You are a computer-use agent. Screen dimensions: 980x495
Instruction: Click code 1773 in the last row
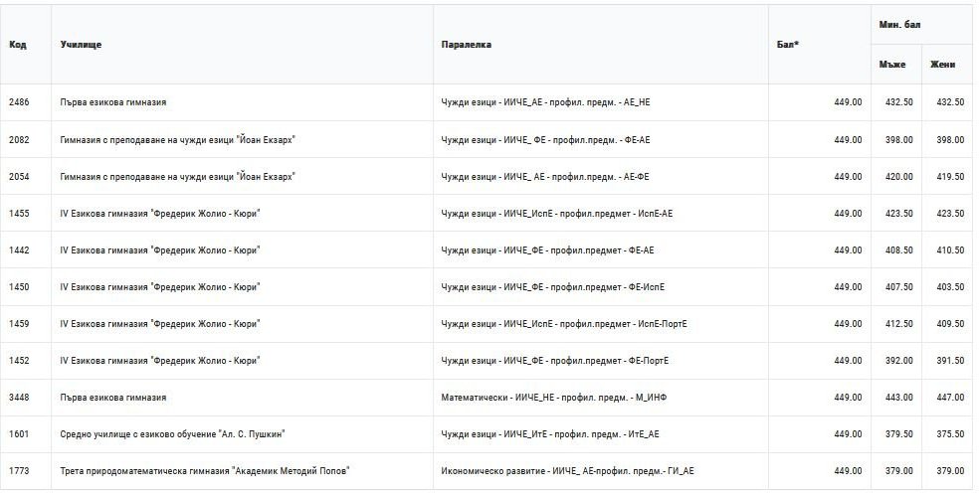pos(19,471)
